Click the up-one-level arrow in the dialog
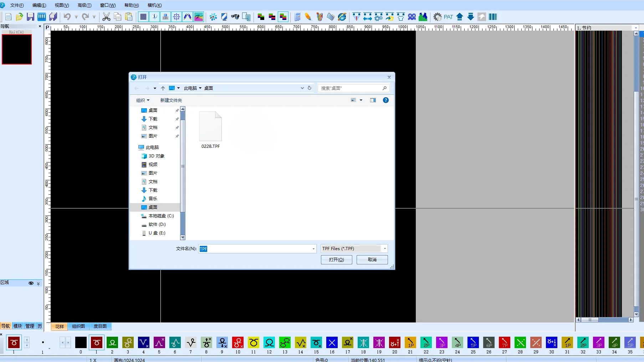 click(163, 88)
